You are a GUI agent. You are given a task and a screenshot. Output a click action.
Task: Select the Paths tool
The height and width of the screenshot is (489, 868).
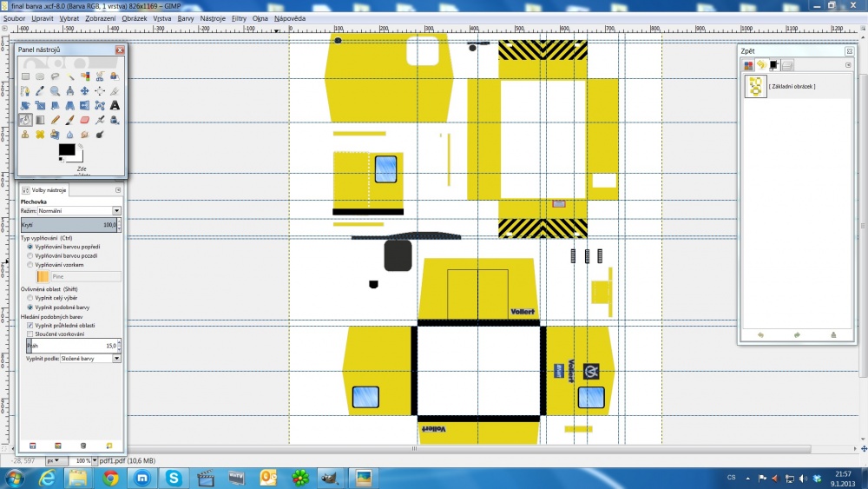click(25, 91)
